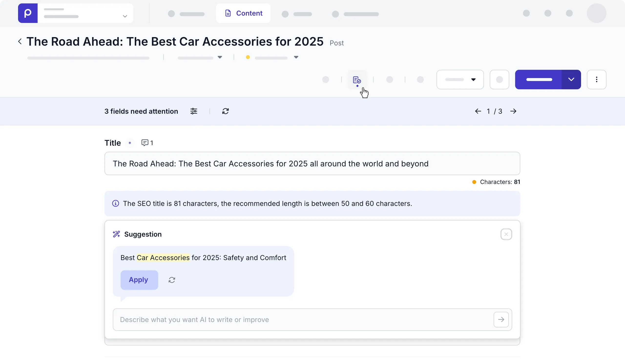Screen dimensions: 625x364
Task: Open the first placeholder tab left of Content
Action: point(186,14)
